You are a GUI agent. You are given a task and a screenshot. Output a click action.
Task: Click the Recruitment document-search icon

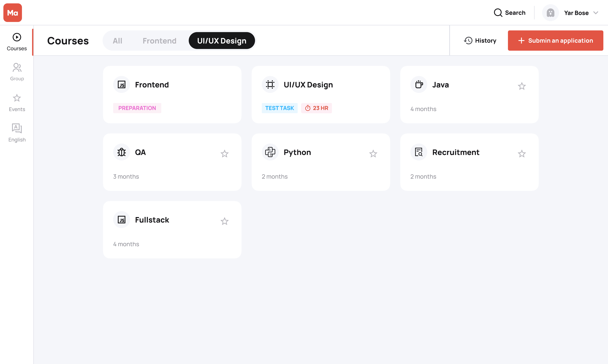(x=419, y=152)
